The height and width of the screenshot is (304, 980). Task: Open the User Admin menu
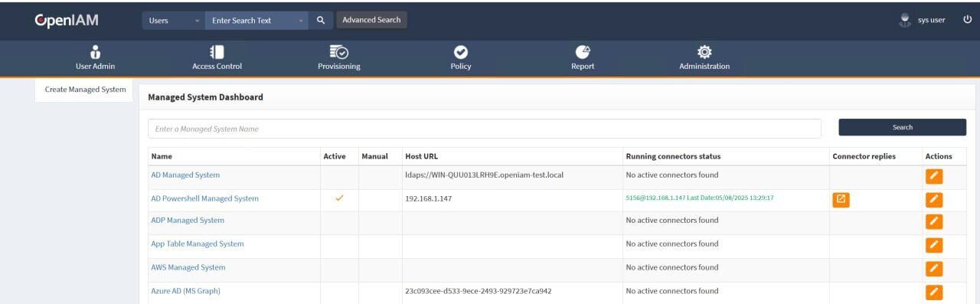[x=96, y=57]
